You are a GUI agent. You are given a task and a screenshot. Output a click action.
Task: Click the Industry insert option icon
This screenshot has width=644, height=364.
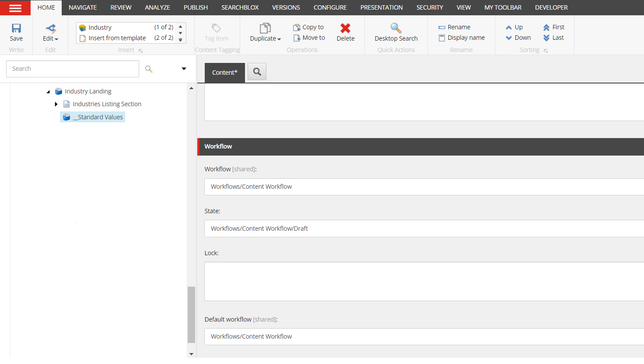(x=83, y=28)
